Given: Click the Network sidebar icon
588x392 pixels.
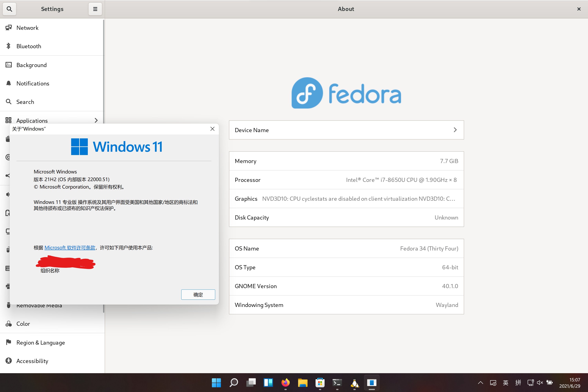Looking at the screenshot, I should 8,27.
